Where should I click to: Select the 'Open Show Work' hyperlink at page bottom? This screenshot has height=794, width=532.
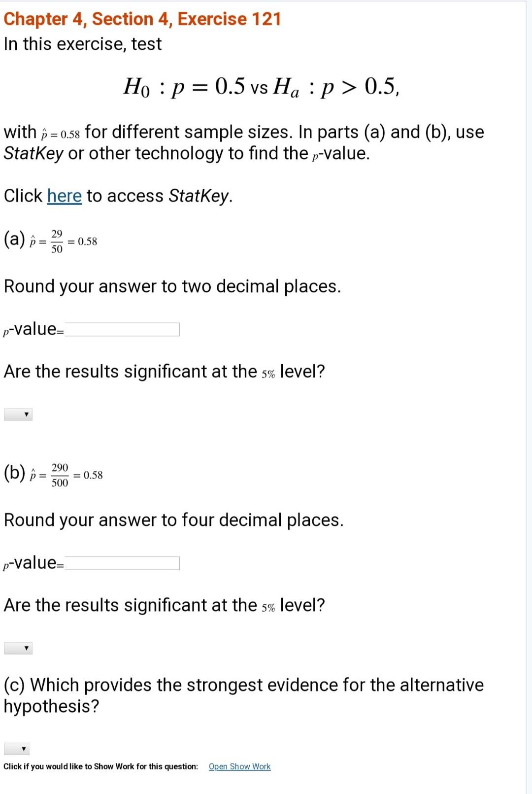coord(240,766)
